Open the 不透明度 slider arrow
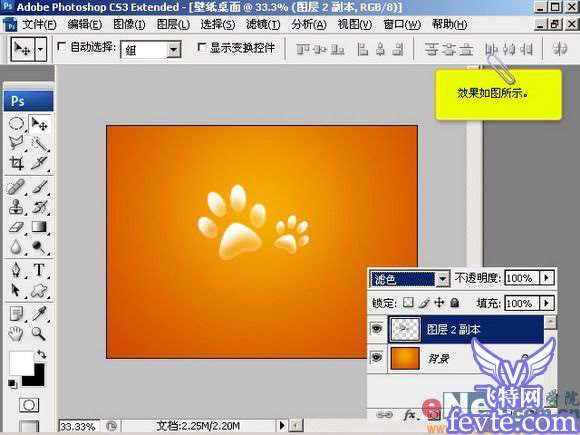Viewport: 580px width, 435px height. [547, 278]
